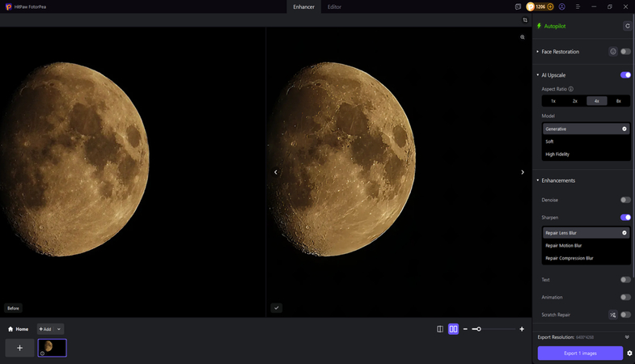Viewport: 635px width, 364px height.
Task: Click the Scratch Repair brush icon
Action: 612,315
